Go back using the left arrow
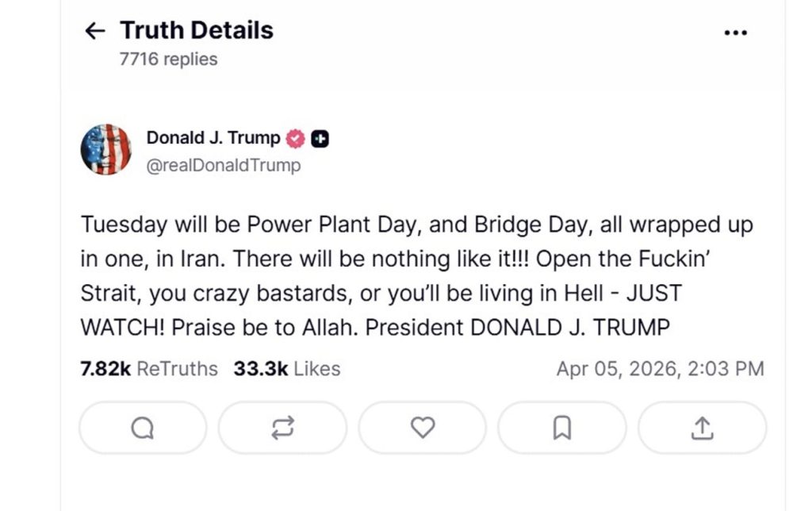The image size is (812, 511). click(94, 31)
